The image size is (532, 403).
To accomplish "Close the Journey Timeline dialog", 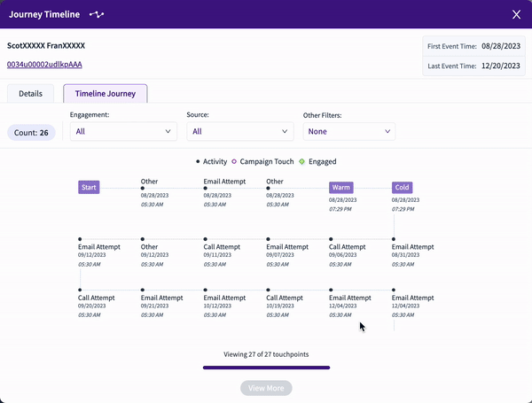I will (x=516, y=14).
